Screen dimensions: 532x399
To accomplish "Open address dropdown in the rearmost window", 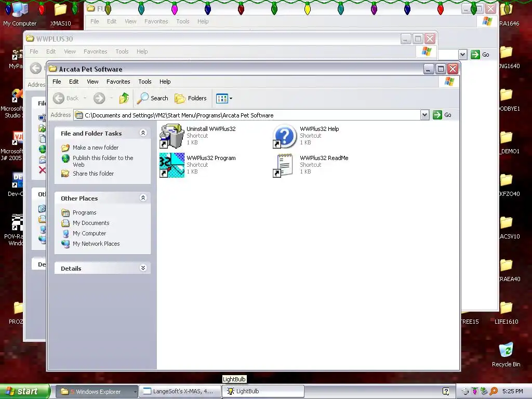I will pos(462,55).
